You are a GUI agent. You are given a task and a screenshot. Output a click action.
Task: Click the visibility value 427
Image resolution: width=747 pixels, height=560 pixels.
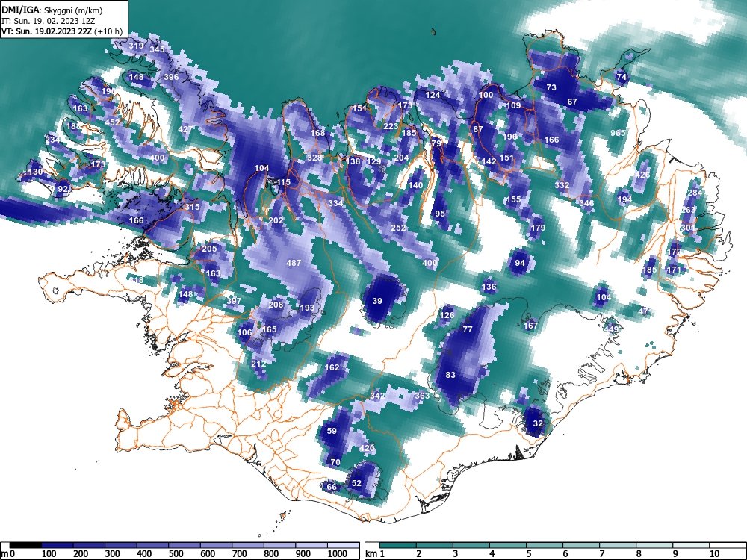(x=185, y=129)
